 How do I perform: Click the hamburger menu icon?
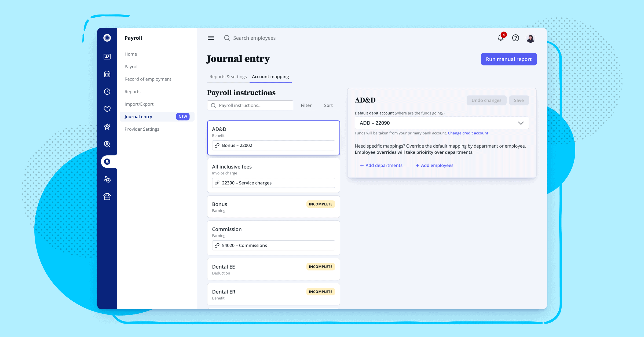point(211,38)
